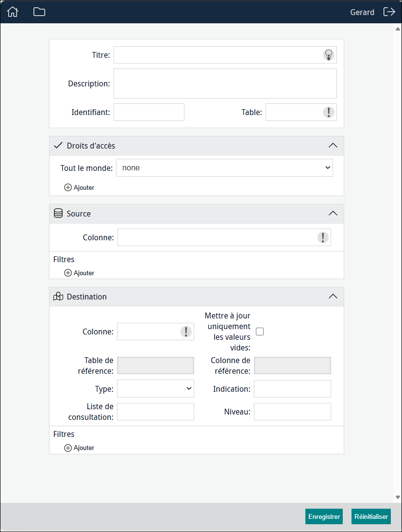Open the Type dropdown
The image size is (402, 532).
(156, 388)
